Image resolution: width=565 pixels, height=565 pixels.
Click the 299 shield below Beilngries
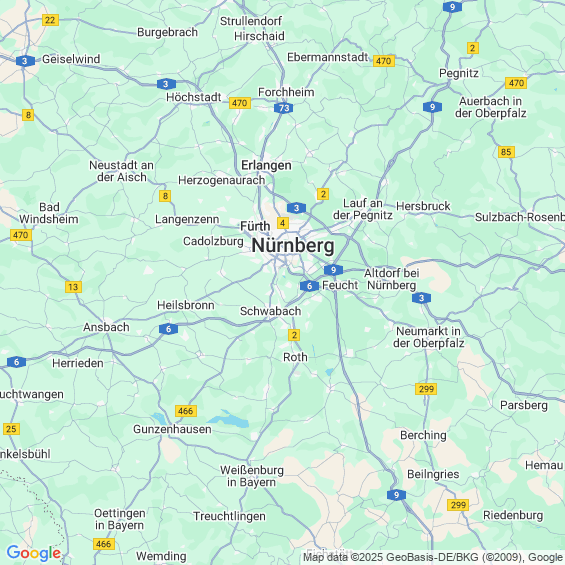pyautogui.click(x=458, y=505)
